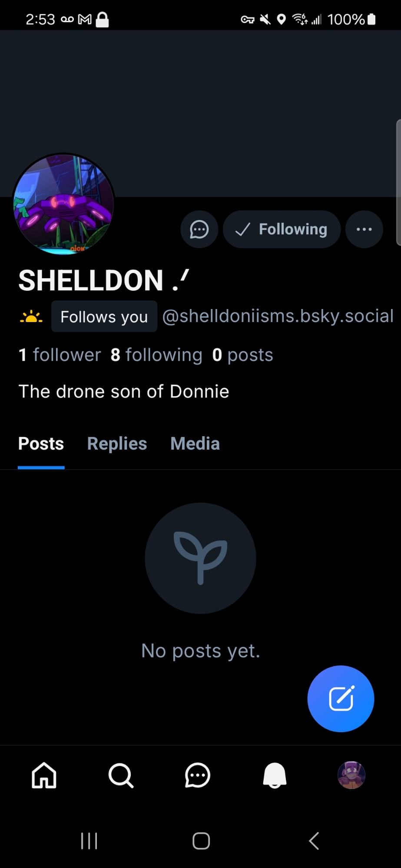The width and height of the screenshot is (401, 868).
Task: Open my own profile avatar in navigation
Action: pyautogui.click(x=351, y=775)
